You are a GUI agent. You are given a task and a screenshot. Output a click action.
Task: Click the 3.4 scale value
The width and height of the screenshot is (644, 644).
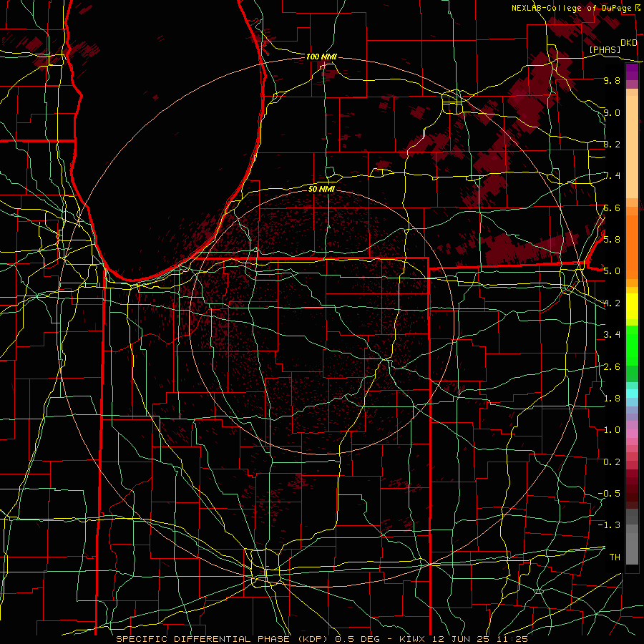coord(612,335)
